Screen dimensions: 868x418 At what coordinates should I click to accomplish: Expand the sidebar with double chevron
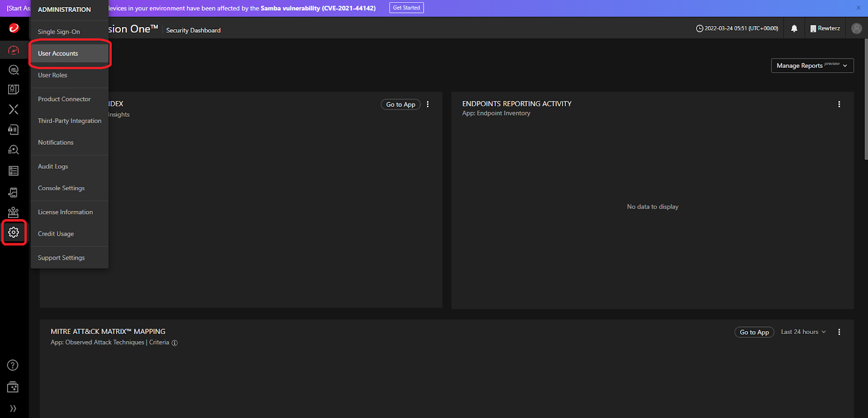tap(13, 408)
